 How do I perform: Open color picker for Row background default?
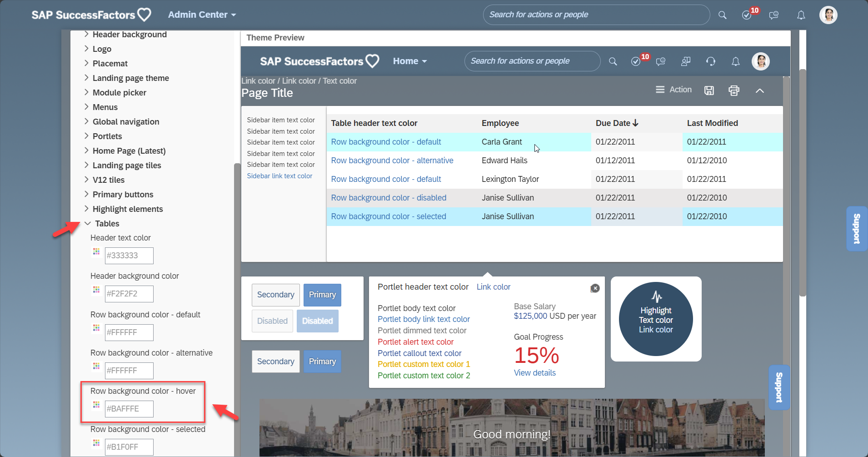click(96, 328)
